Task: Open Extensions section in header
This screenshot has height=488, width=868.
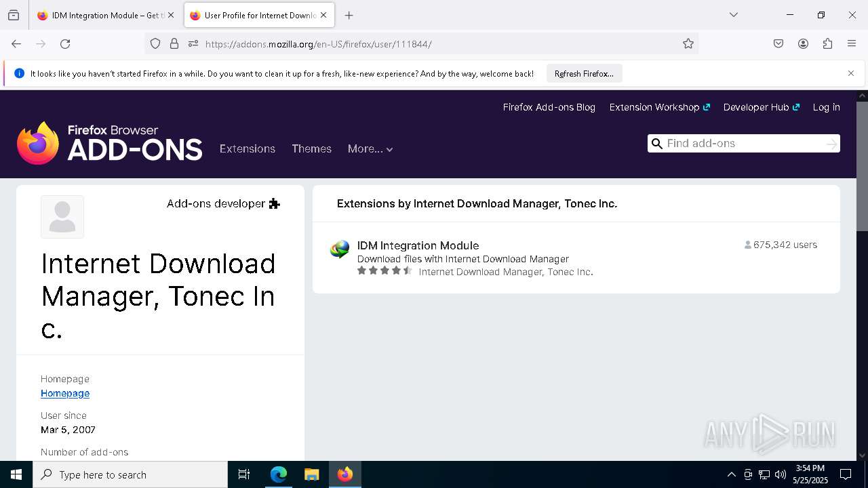Action: click(248, 149)
